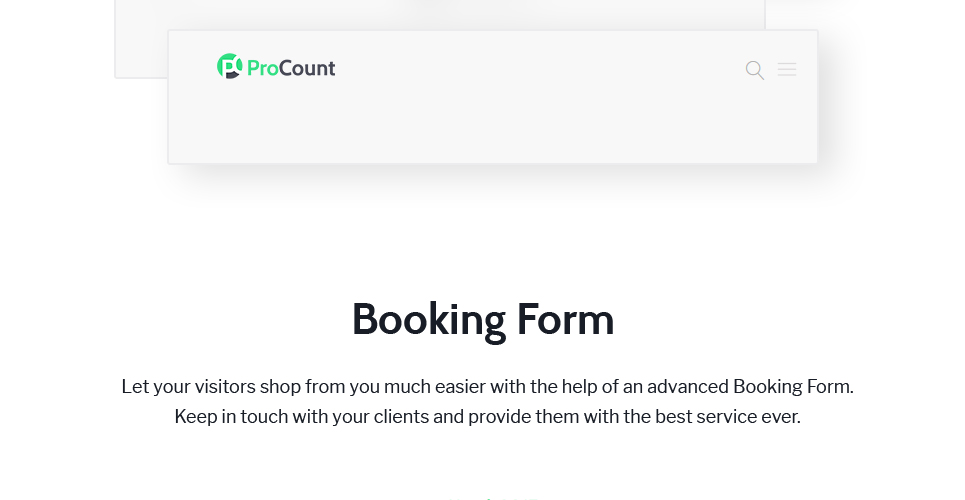The image size is (965, 500).
Task: Click 'best service ever' in the description
Action: tap(727, 417)
